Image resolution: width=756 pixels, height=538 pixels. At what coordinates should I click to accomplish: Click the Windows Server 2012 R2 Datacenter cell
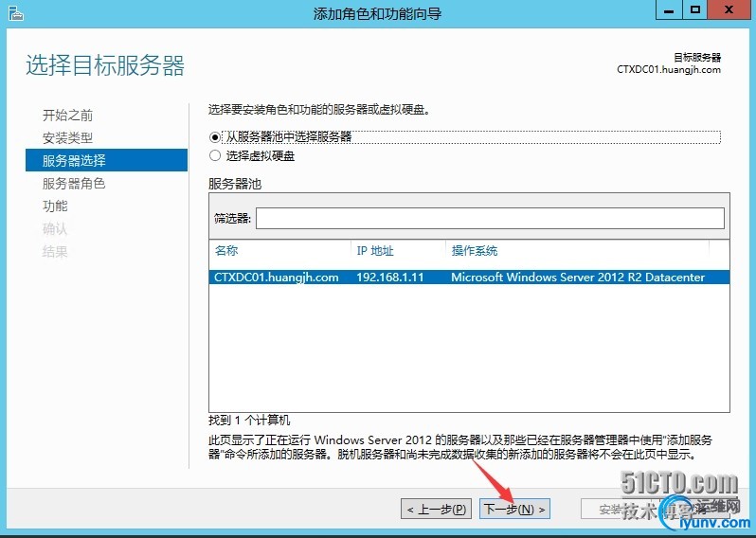[578, 278]
